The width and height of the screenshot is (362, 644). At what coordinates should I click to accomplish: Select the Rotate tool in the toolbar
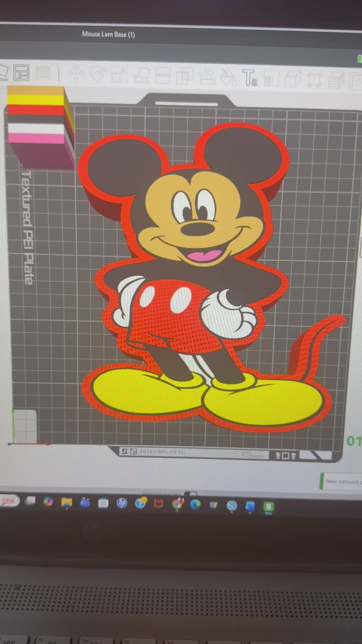coord(98,74)
